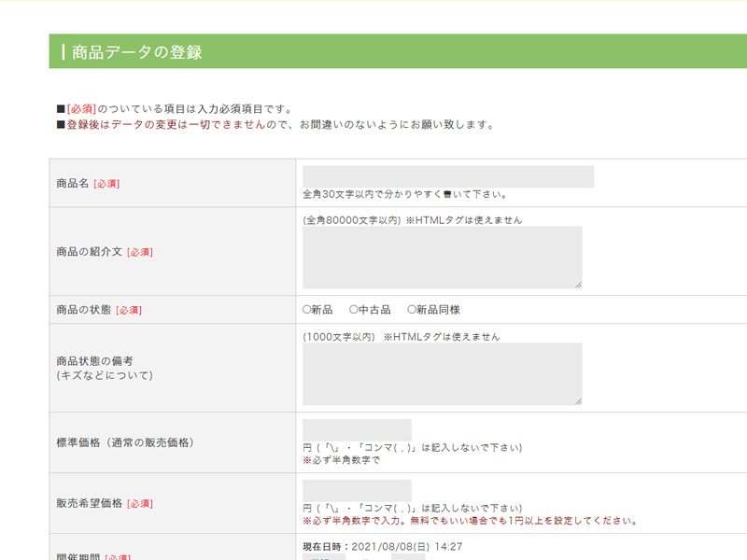Click the 必須 tag next to 商品の紹介文
This screenshot has height=560, width=747.
point(138,251)
